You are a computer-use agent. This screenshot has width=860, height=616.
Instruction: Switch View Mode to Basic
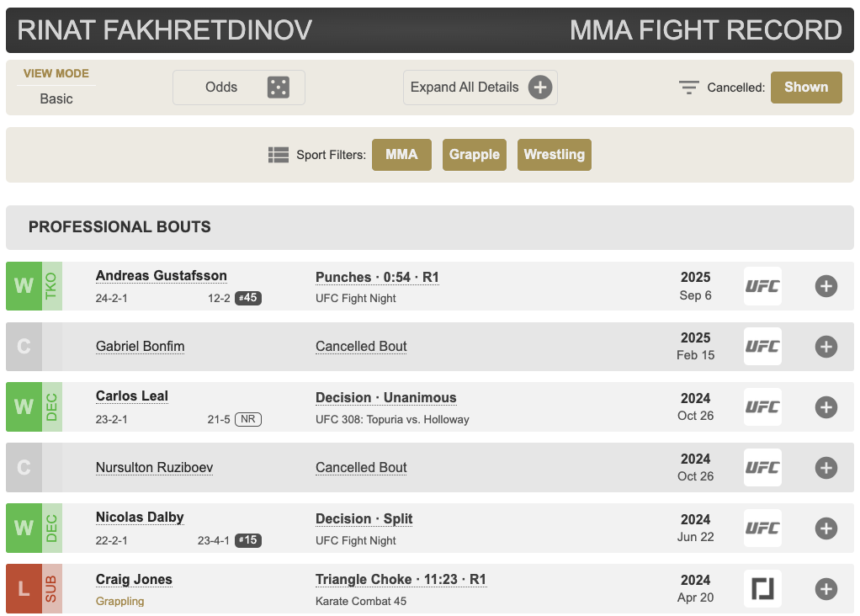point(56,98)
